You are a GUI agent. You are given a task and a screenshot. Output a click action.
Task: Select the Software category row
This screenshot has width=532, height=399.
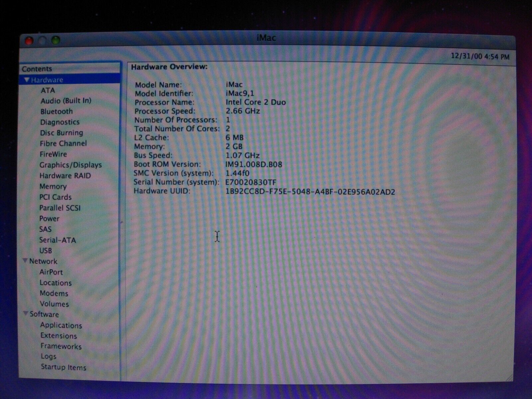pyautogui.click(x=70, y=314)
